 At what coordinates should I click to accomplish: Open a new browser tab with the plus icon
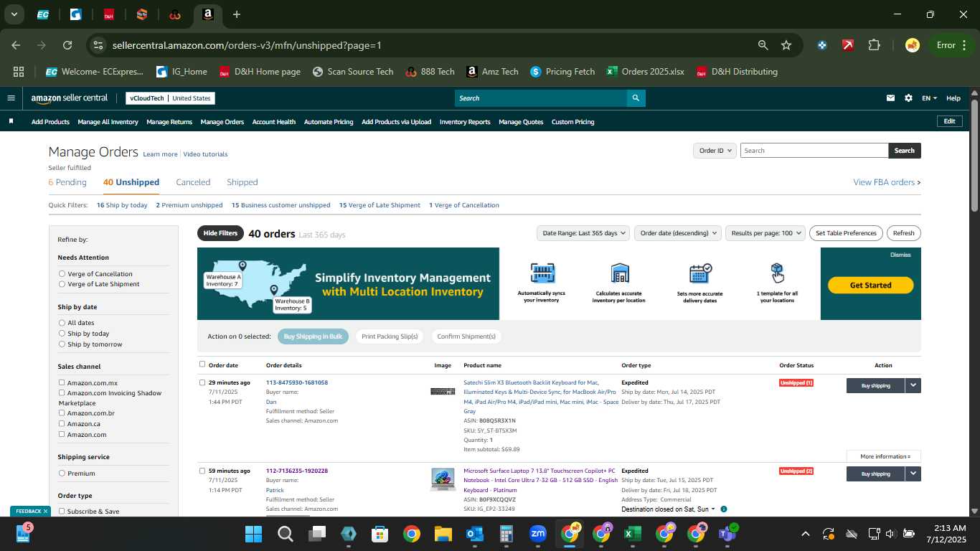point(237,14)
